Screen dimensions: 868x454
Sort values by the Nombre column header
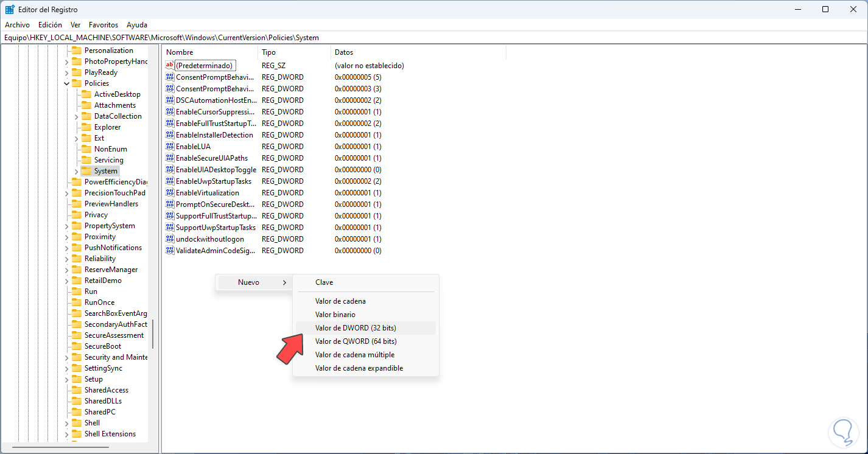[210, 52]
